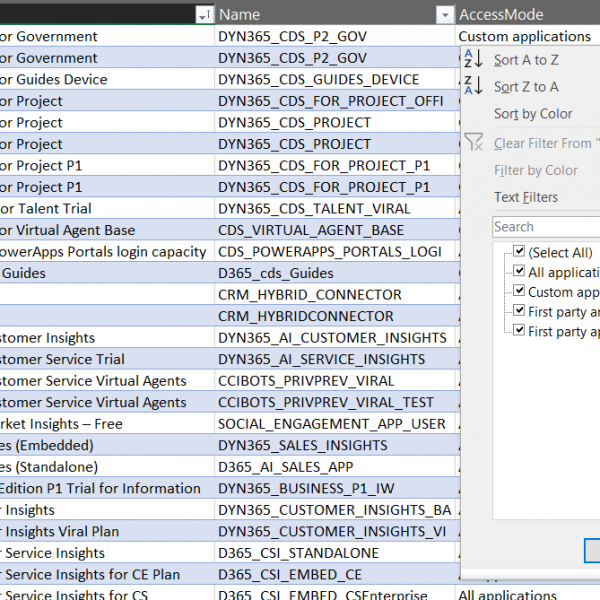This screenshot has width=600, height=600.
Task: Open the Text Filters submenu
Action: (526, 197)
